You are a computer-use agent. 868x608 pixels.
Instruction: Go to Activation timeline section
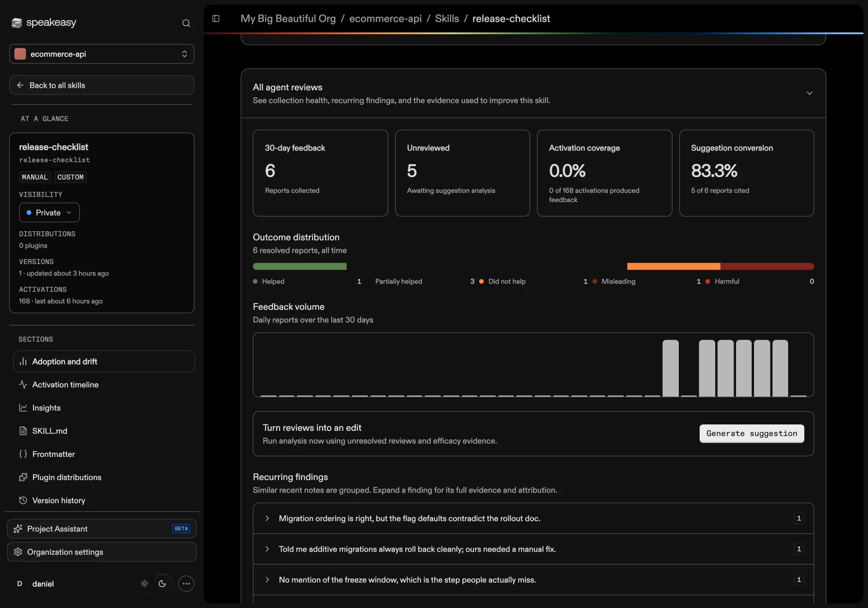pyautogui.click(x=104, y=384)
